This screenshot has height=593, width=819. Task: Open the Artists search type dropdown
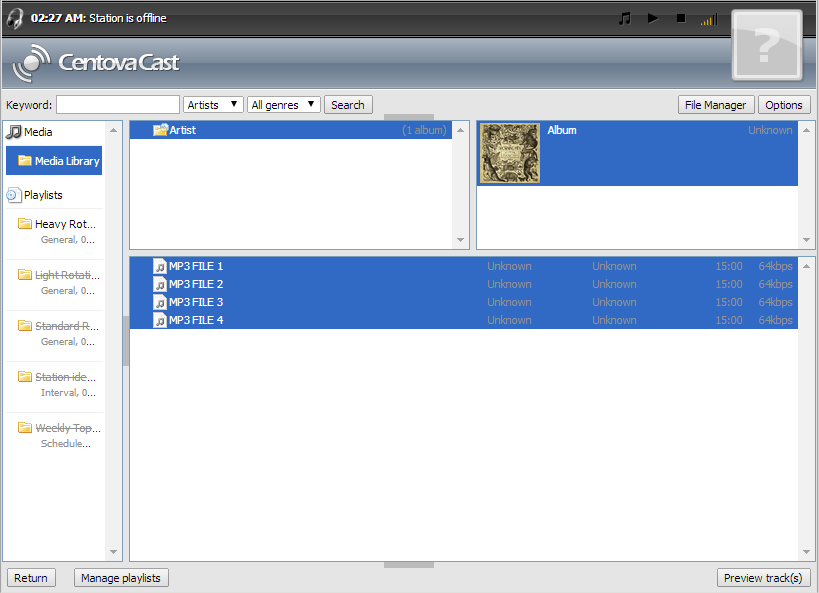point(213,104)
